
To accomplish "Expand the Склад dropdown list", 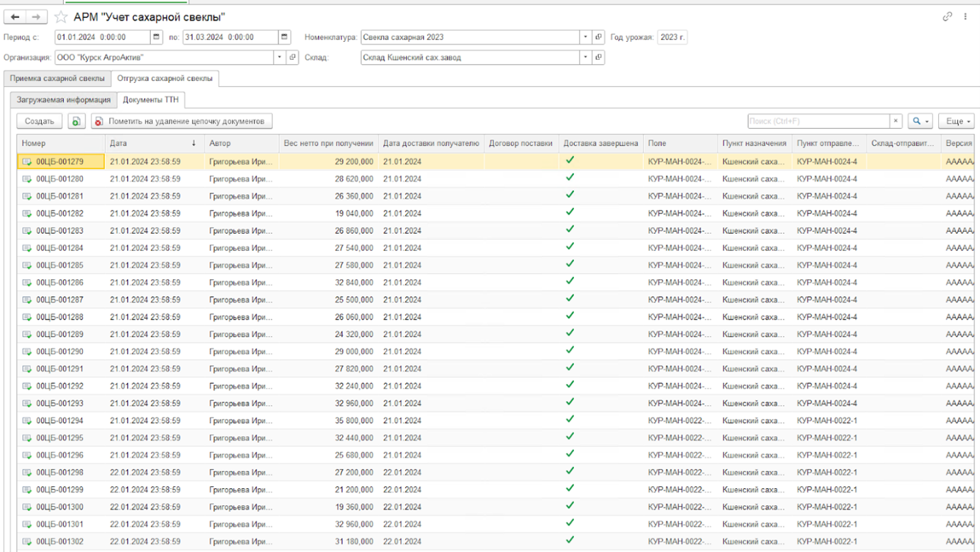I will [x=586, y=58].
